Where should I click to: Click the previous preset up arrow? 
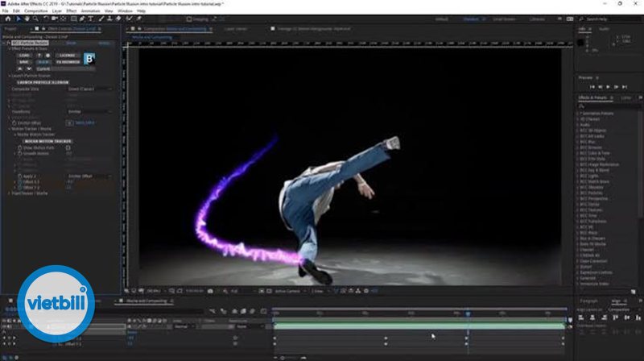click(x=19, y=68)
